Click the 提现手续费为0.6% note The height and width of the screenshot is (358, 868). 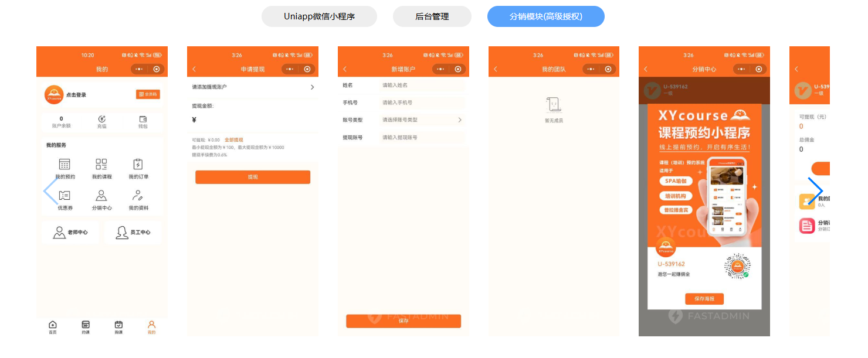click(x=209, y=155)
